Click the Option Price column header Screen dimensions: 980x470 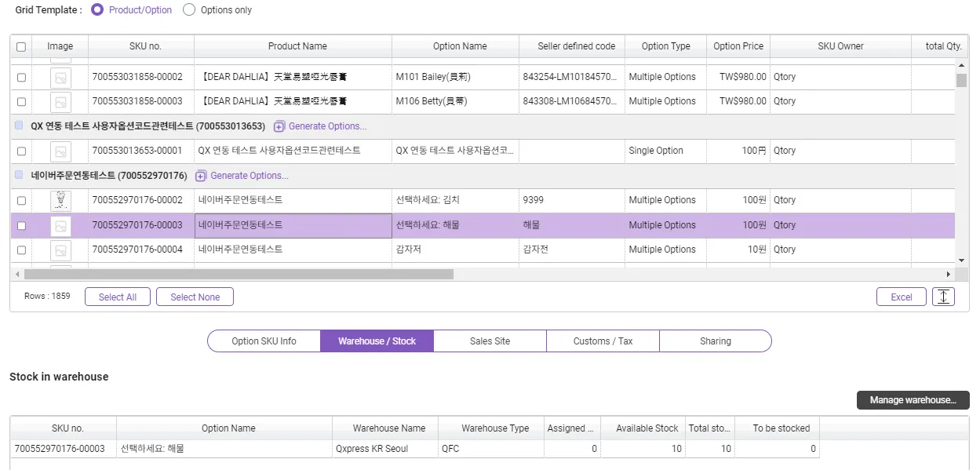coord(738,46)
